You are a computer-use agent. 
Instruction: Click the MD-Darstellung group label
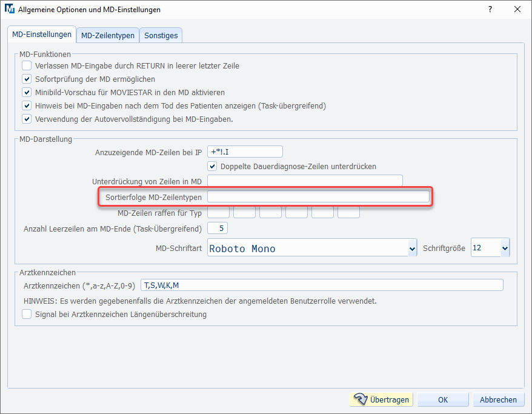pyautogui.click(x=45, y=139)
